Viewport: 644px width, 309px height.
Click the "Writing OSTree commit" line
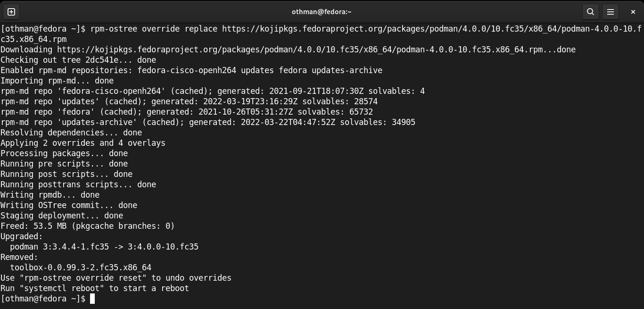pos(69,205)
